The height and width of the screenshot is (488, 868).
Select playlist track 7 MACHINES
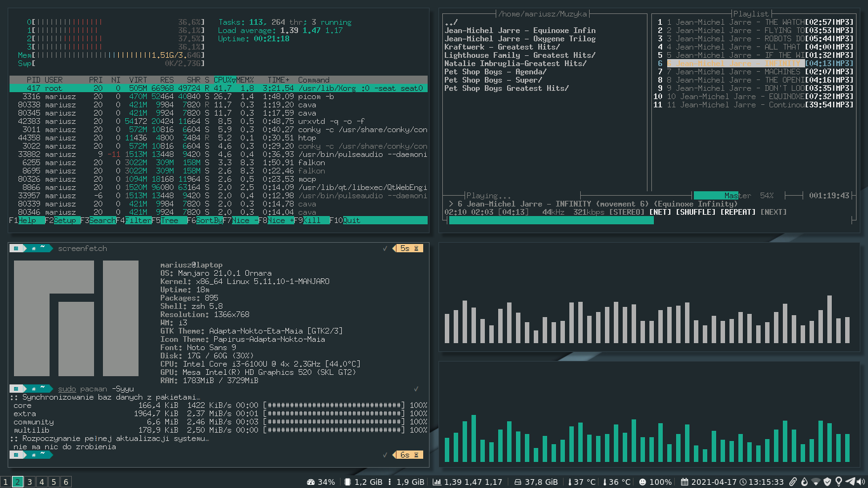754,71
